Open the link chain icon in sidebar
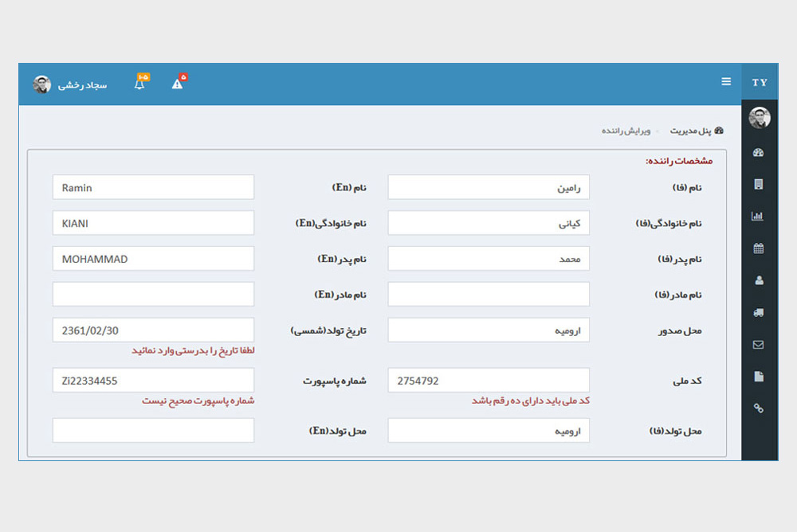 pos(759,408)
